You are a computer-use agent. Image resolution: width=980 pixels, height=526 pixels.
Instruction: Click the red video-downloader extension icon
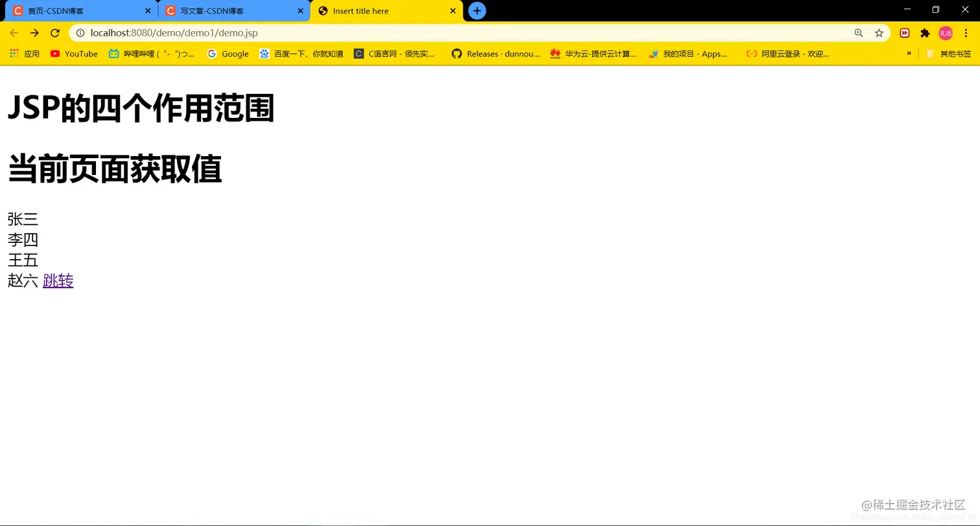pos(904,33)
